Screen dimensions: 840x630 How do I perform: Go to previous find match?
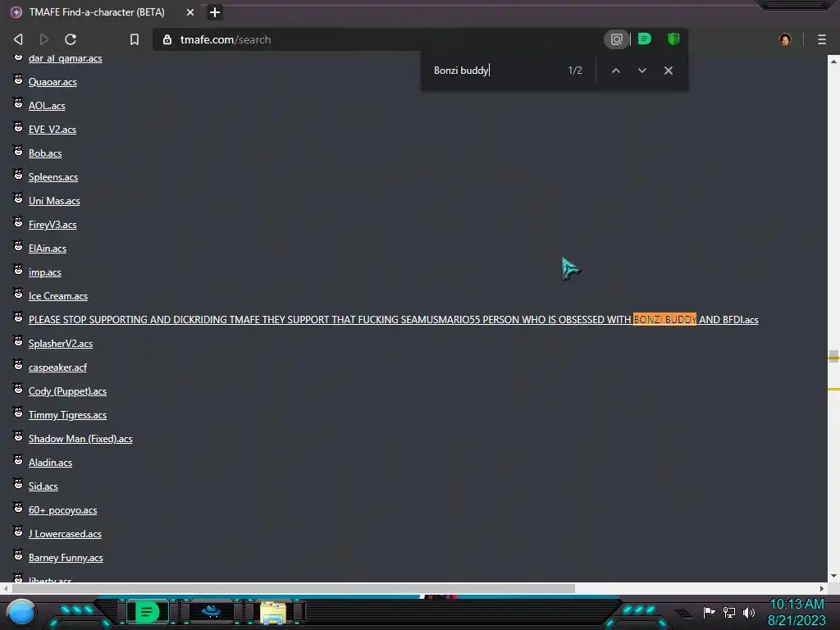click(x=616, y=71)
